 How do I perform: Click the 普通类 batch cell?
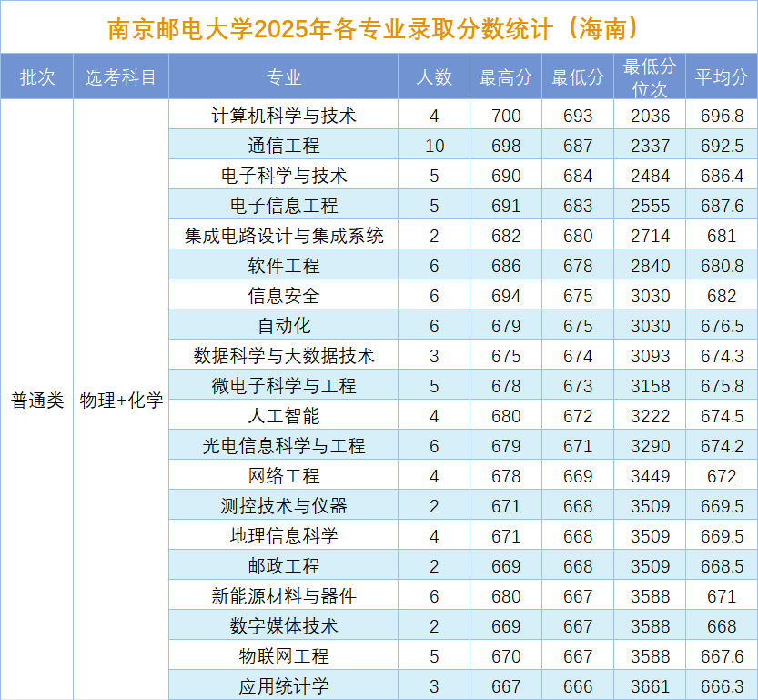37,401
